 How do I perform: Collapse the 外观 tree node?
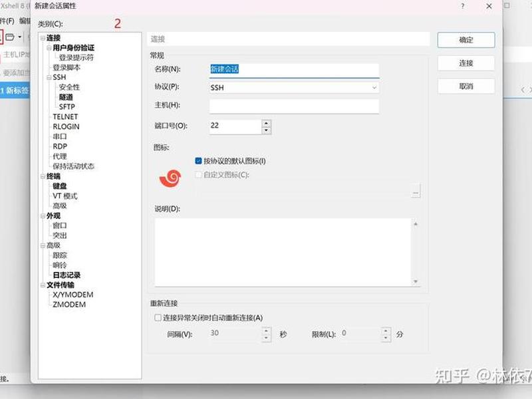43,215
